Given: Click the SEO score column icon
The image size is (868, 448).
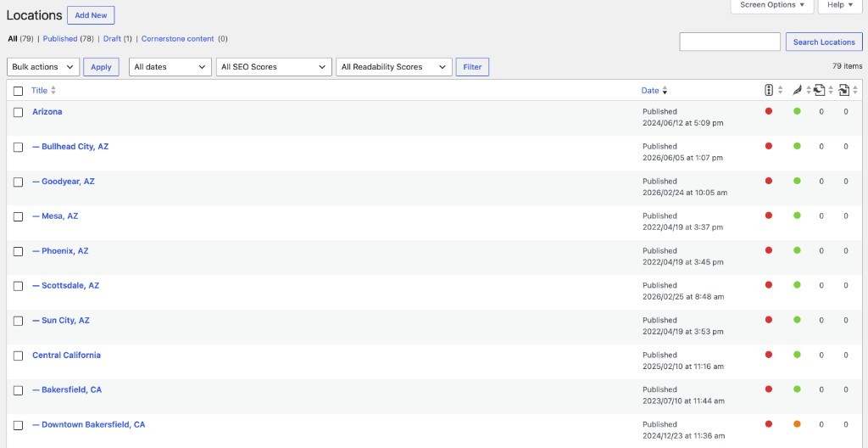Looking at the screenshot, I should point(768,91).
